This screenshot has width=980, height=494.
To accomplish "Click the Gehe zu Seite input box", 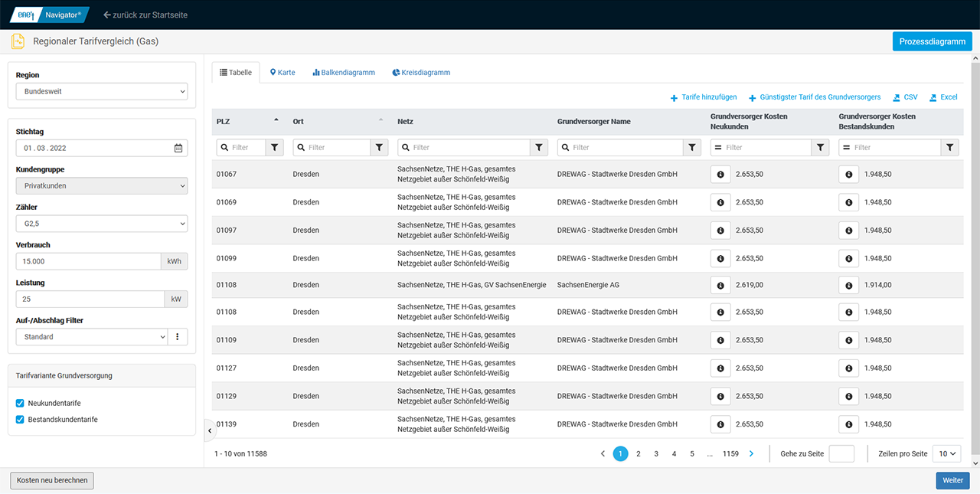I will [841, 454].
